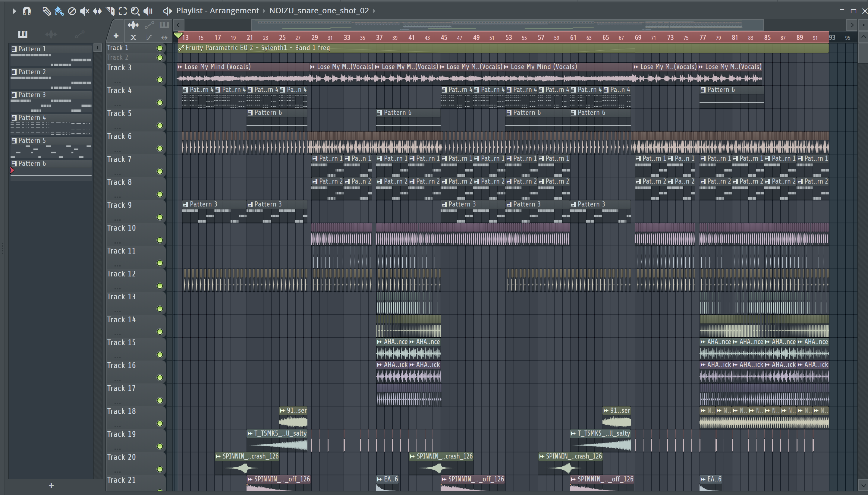Mute Track 19 with its green LED
The image size is (868, 495).
[x=160, y=446]
